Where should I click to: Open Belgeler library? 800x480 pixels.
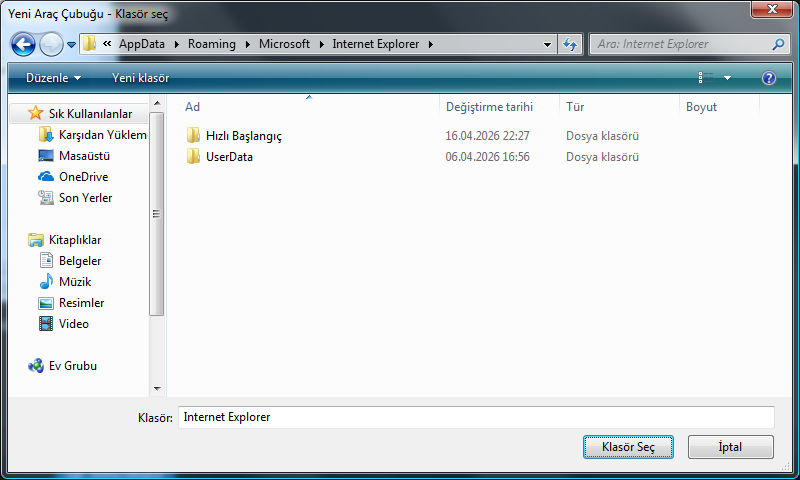(x=80, y=261)
